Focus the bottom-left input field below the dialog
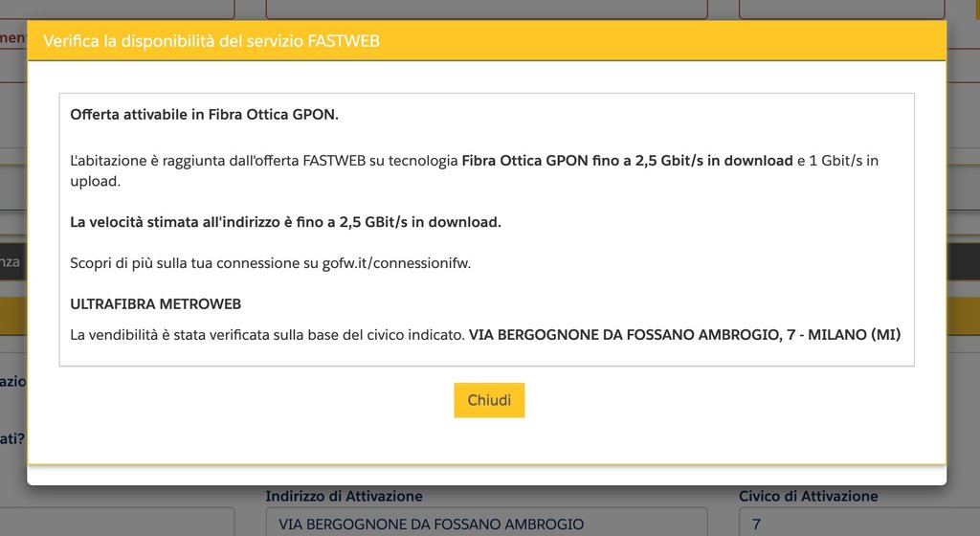This screenshot has width=980, height=536. (x=115, y=524)
